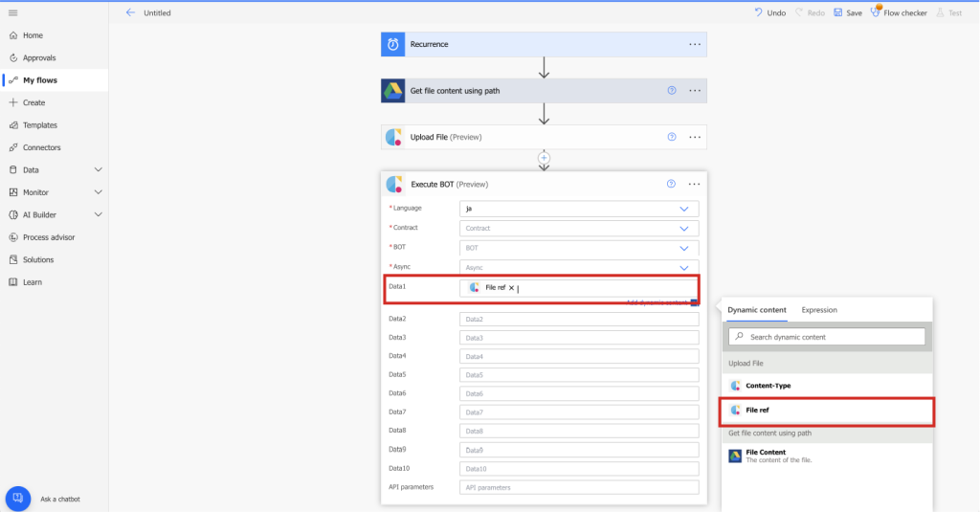Open Execute BOT step ellipsis menu

695,184
